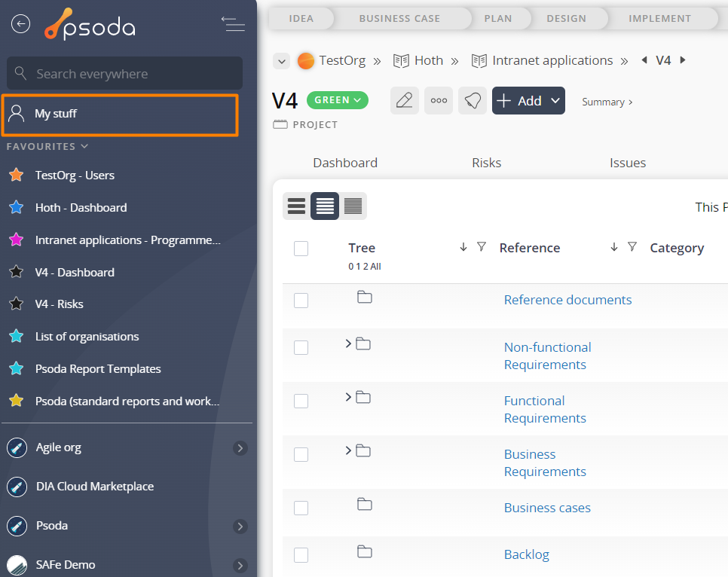Viewport: 728px width, 577px height.
Task: Click the cyan star for Psoda Report Templates
Action: click(x=17, y=368)
